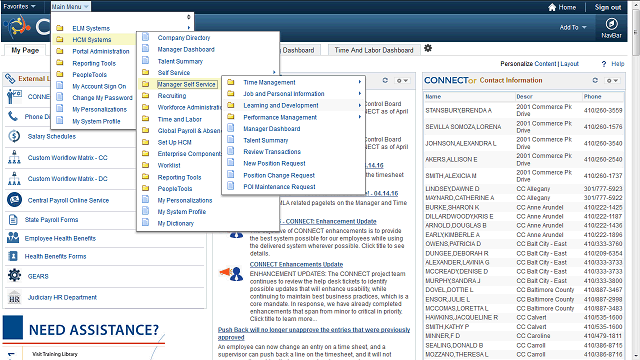Click the Employee Health Benefits people icon
The width and height of the screenshot is (640, 360).
click(13, 238)
